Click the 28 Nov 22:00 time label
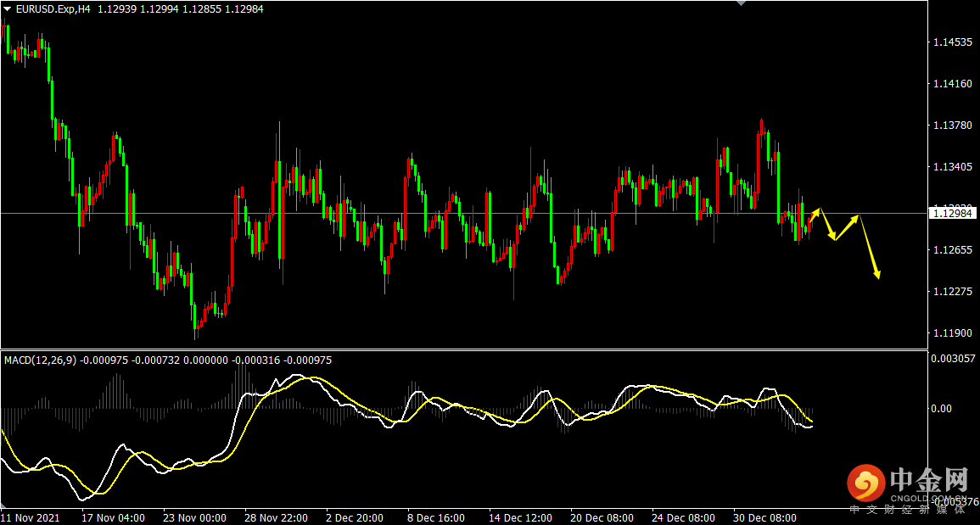This screenshot has height=525, width=980. pyautogui.click(x=277, y=518)
